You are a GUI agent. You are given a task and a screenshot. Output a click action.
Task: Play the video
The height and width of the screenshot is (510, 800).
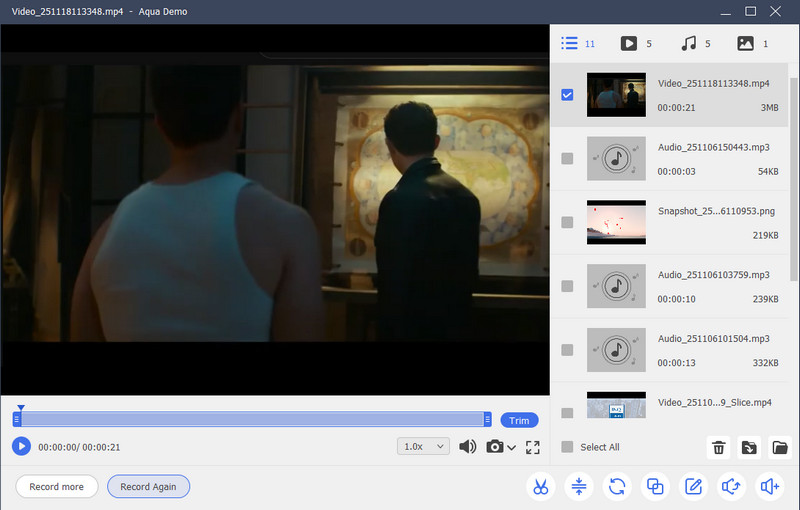(21, 447)
